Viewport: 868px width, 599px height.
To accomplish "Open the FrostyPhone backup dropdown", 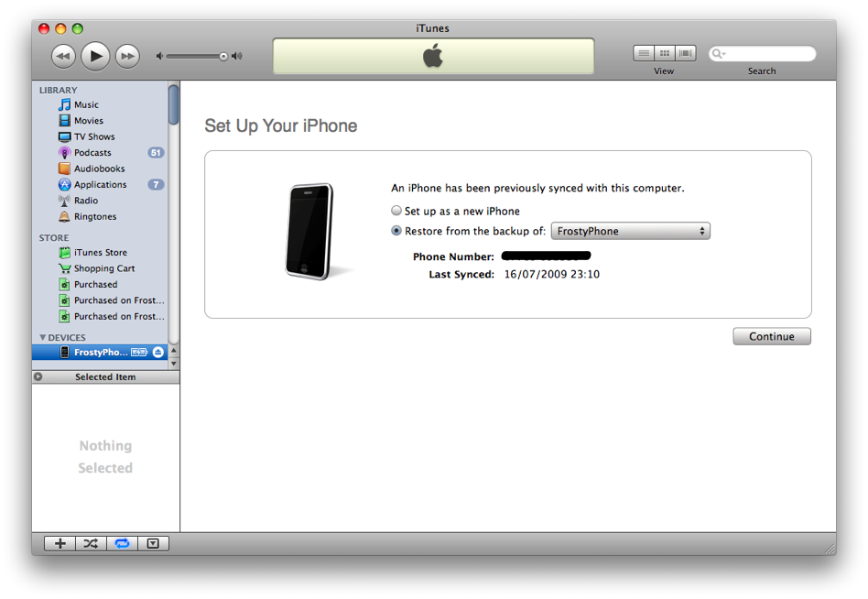I will pos(630,231).
